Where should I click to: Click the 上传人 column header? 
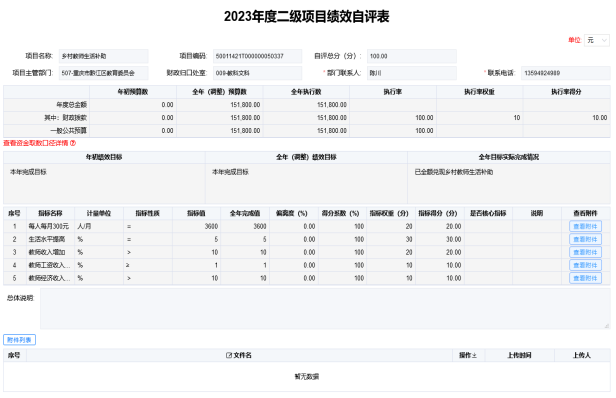582,355
